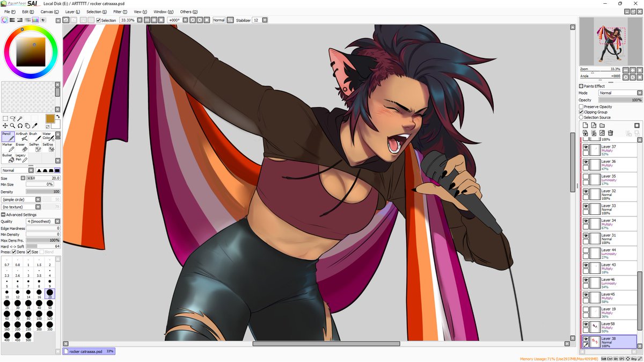The height and width of the screenshot is (362, 644).
Task: Expand the Paints Effect section
Action: click(581, 86)
